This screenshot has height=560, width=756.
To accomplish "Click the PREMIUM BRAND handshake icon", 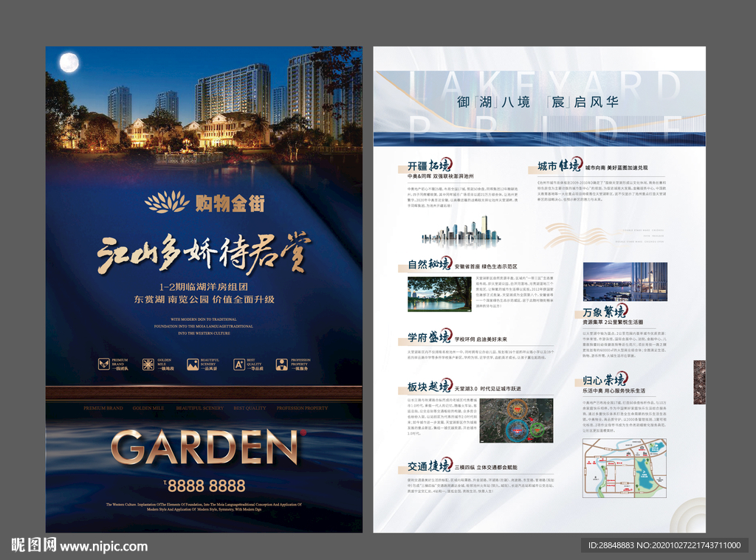I will point(103,364).
